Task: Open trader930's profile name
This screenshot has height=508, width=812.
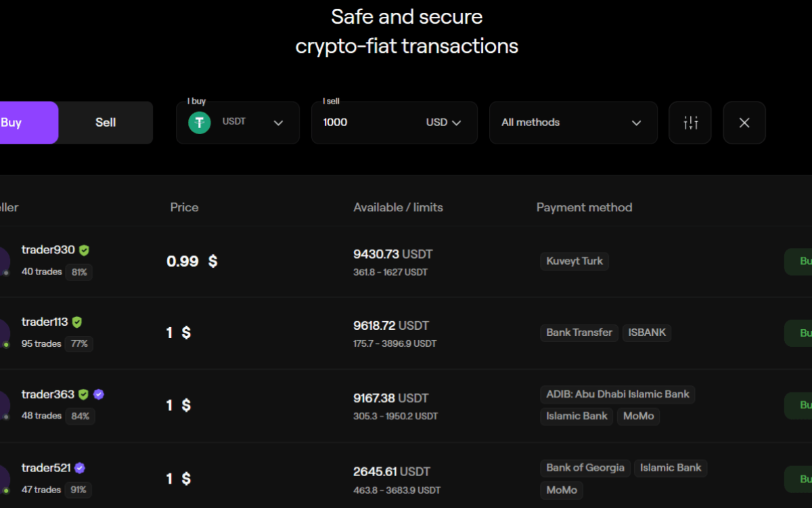Action: 48,250
